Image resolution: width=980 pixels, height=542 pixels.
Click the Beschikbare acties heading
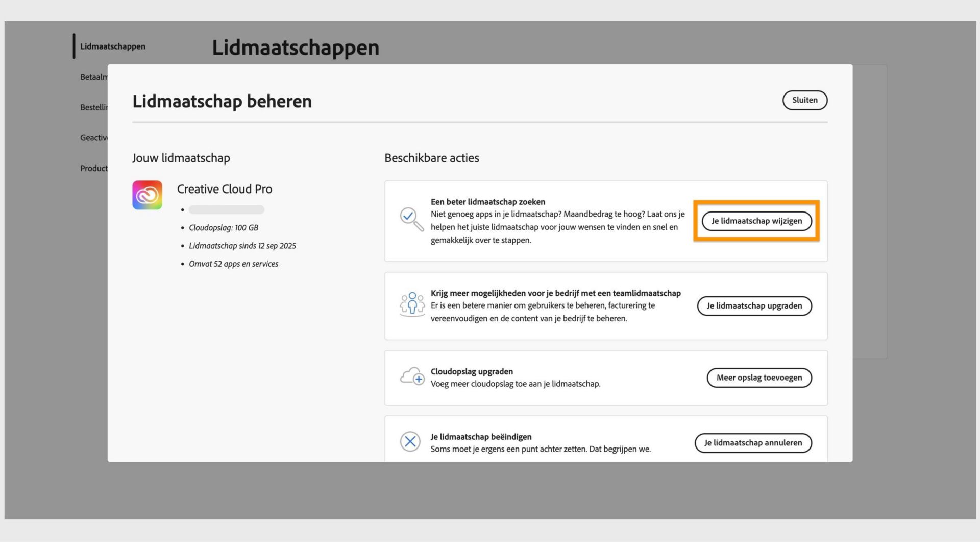pyautogui.click(x=432, y=158)
